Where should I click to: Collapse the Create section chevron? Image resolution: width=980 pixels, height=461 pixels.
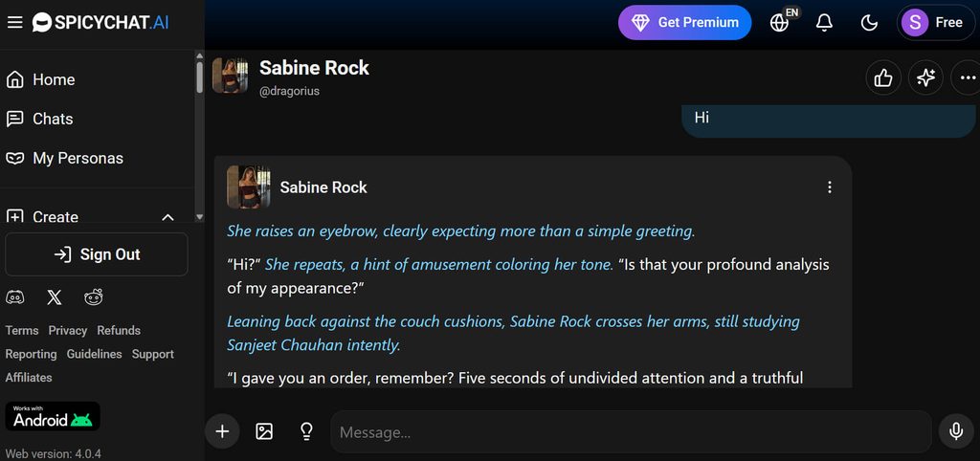pos(167,217)
